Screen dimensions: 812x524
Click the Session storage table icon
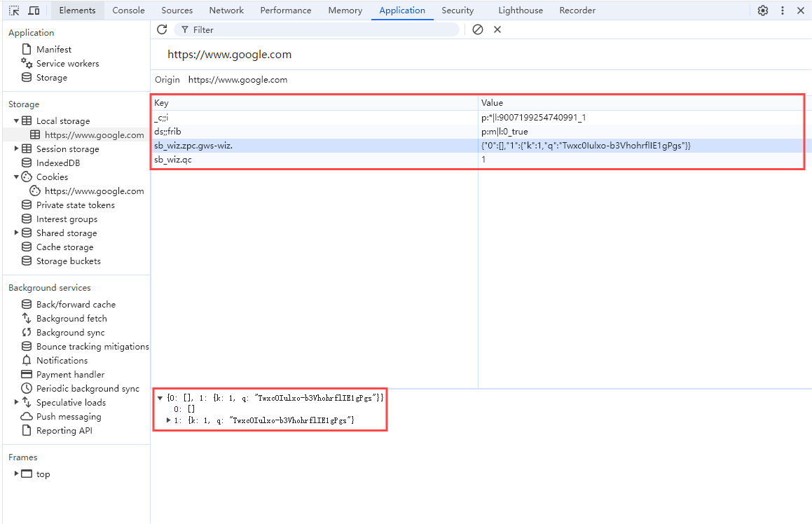pos(27,149)
